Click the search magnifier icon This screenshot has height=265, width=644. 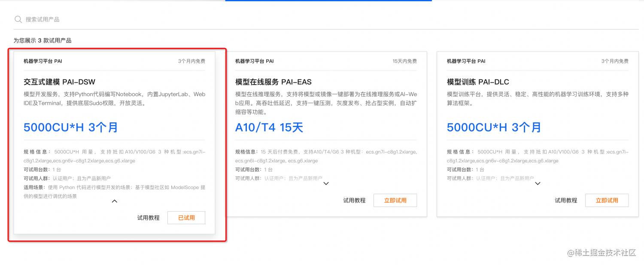18,19
